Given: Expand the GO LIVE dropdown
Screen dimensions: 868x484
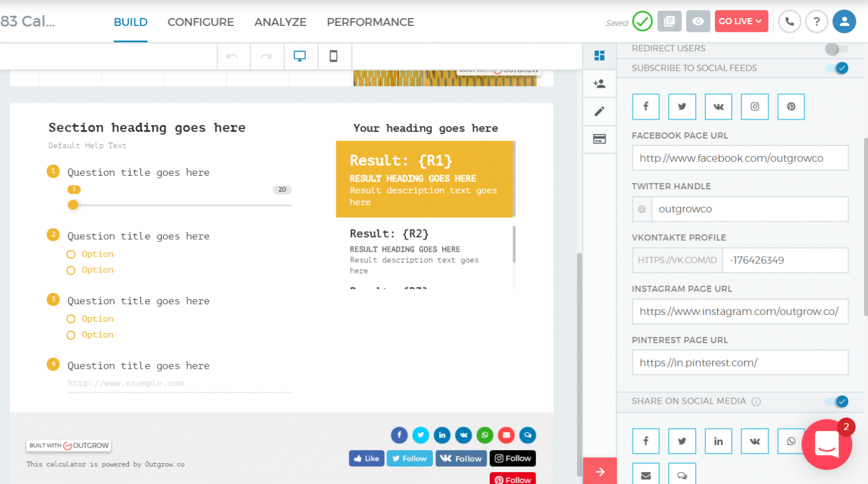Looking at the screenshot, I should click(741, 21).
